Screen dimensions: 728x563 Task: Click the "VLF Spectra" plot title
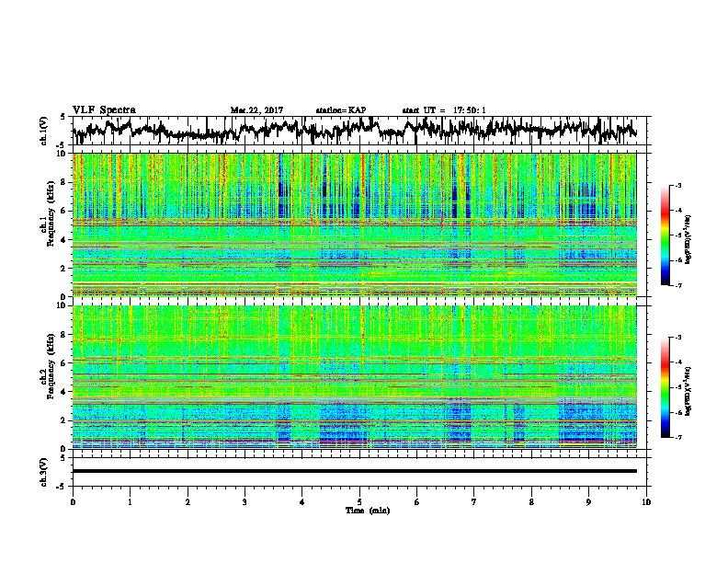(104, 110)
